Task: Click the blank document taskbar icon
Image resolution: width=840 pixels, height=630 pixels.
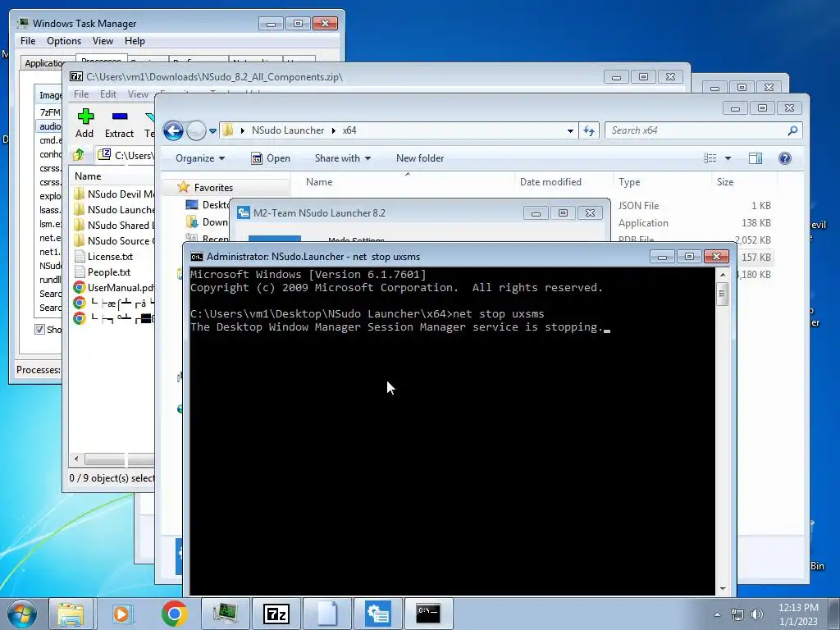Action: [x=327, y=614]
